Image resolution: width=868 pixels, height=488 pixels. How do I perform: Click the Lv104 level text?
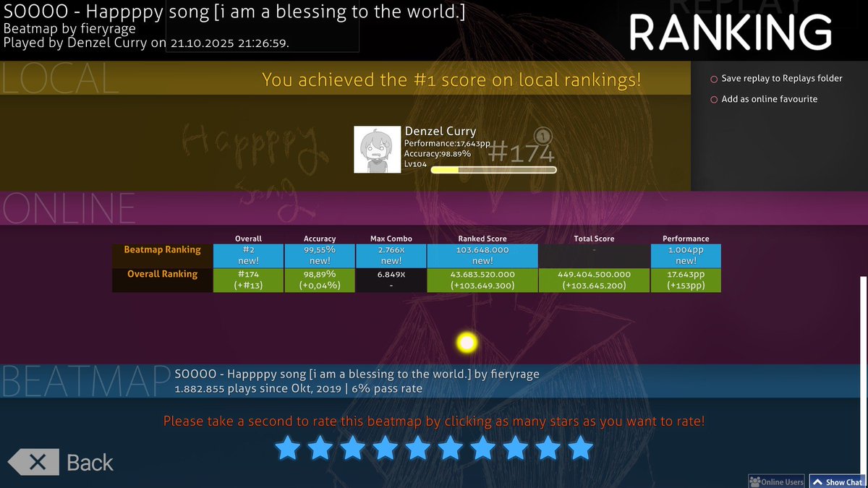point(415,165)
